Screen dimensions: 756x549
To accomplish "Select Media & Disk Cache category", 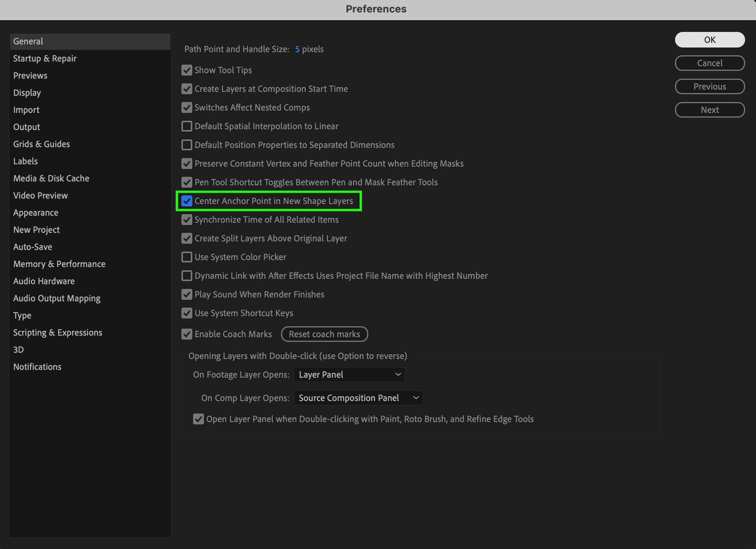I will click(x=51, y=178).
